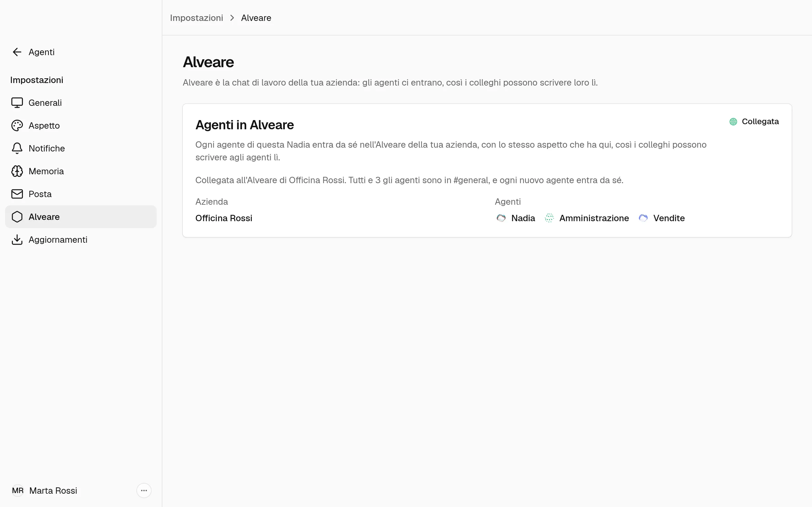This screenshot has width=812, height=507.
Task: Click the Nadia agent avatar
Action: [501, 218]
